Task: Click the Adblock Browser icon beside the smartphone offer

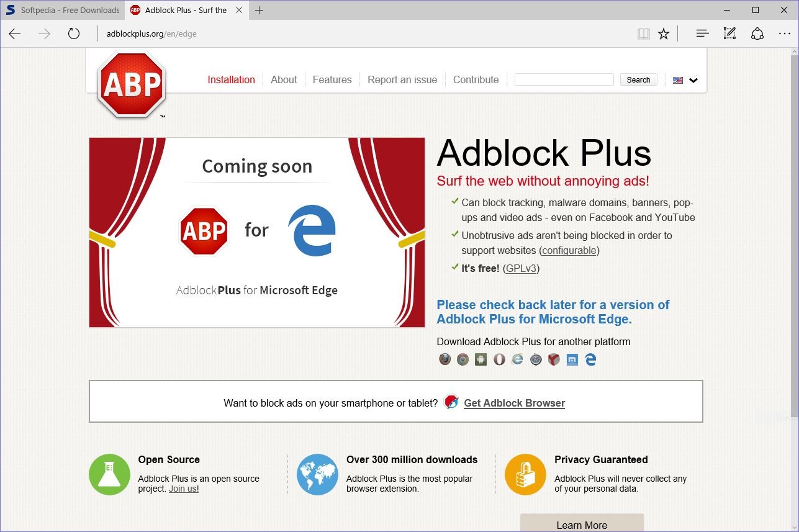Action: (450, 401)
